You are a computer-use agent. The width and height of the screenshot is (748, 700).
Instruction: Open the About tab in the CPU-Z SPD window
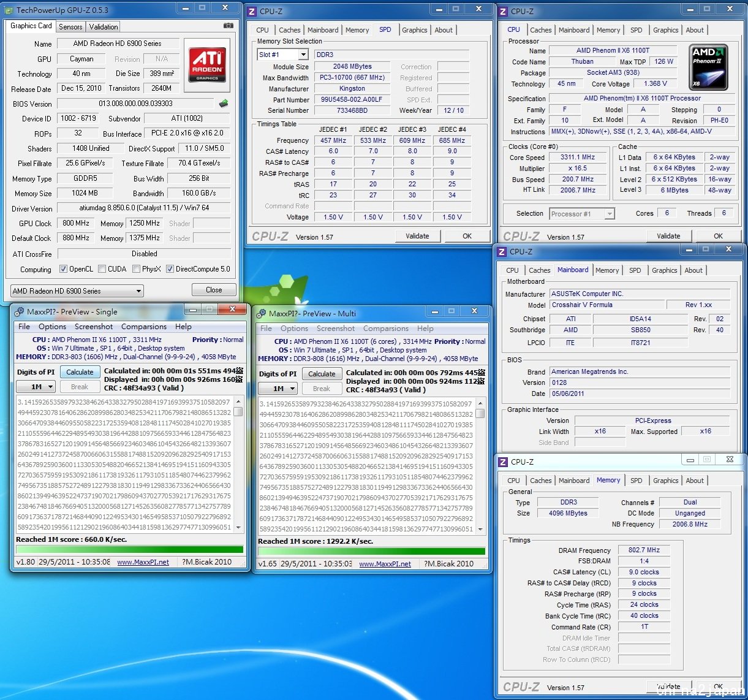[444, 30]
